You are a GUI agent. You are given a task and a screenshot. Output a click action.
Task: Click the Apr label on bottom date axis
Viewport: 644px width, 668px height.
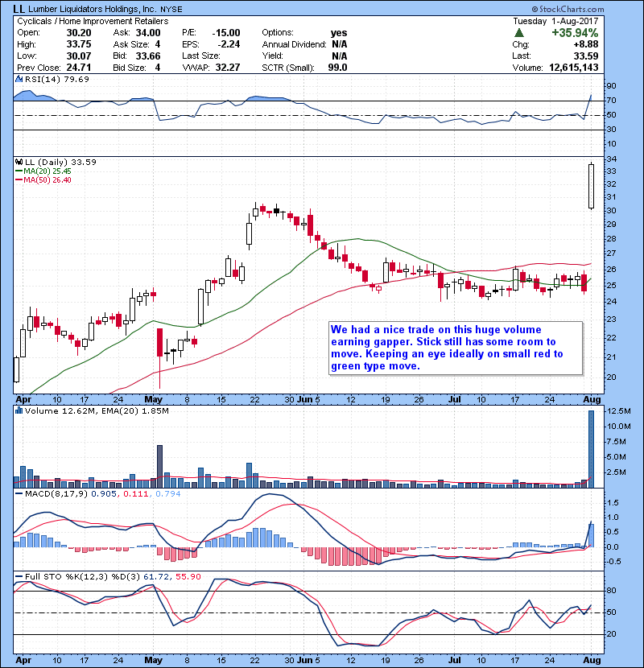click(x=23, y=660)
